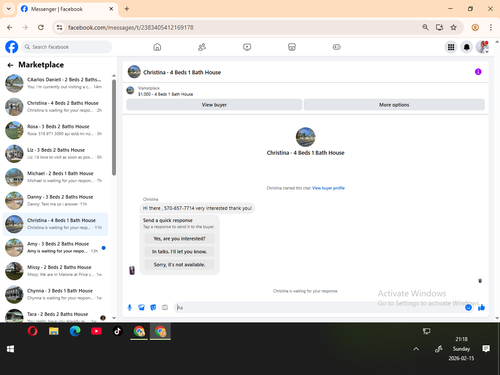Open Danny 3 Beds 2 Baths House chat
Screen dimensions: 500x375
[x=55, y=200]
